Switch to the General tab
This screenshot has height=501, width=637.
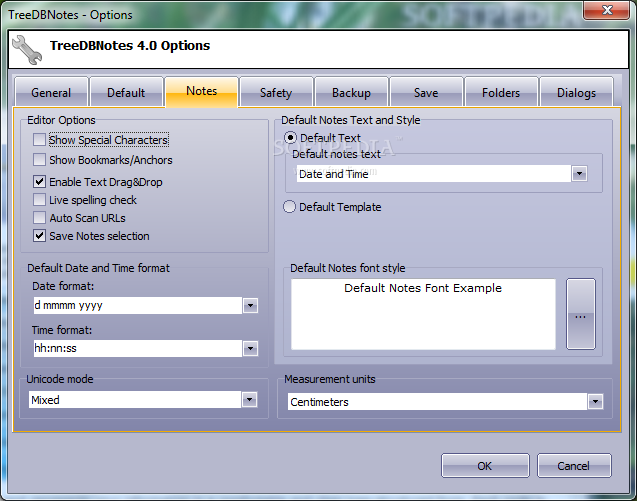click(x=51, y=92)
